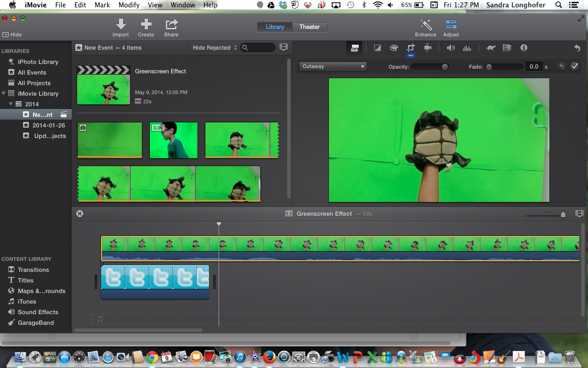
Task: Open the video overlay settings icon
Action: [355, 48]
